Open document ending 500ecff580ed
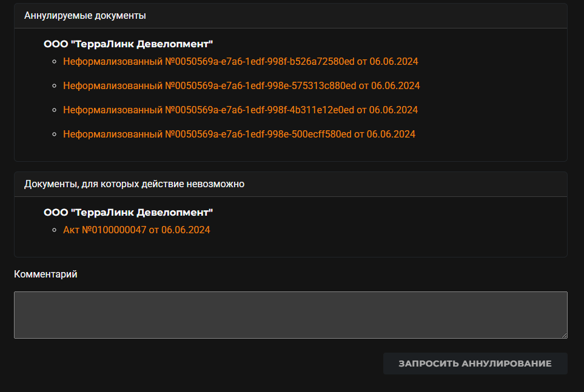This screenshot has height=392, width=584. pyautogui.click(x=239, y=134)
